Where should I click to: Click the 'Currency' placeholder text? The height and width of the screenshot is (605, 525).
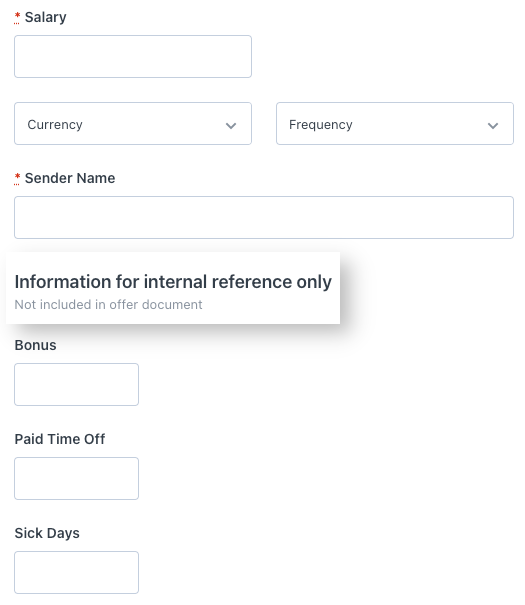click(55, 125)
